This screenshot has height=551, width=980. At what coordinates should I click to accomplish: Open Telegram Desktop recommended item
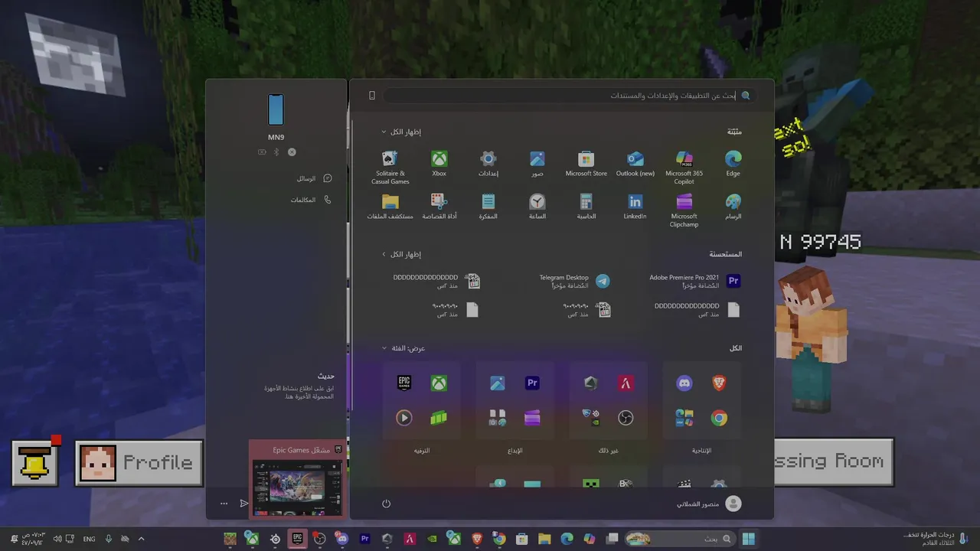tap(574, 281)
